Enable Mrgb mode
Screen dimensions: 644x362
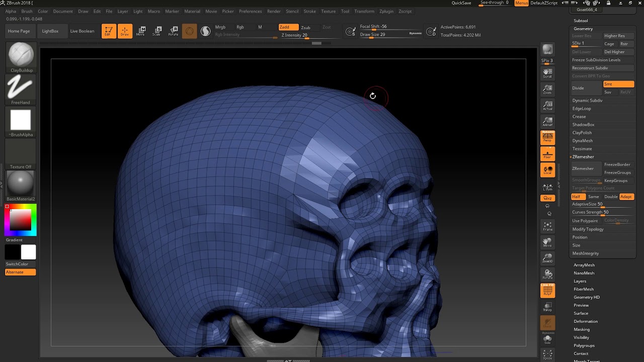220,27
